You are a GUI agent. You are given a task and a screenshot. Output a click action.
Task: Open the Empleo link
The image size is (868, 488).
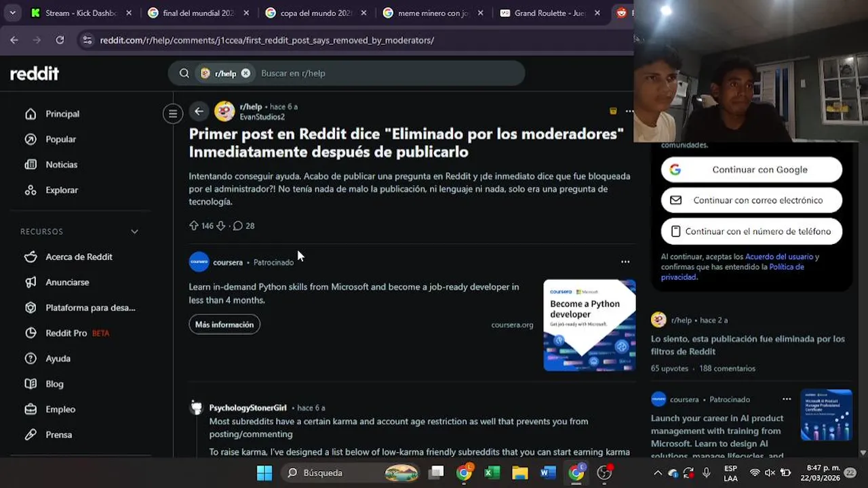pyautogui.click(x=60, y=409)
